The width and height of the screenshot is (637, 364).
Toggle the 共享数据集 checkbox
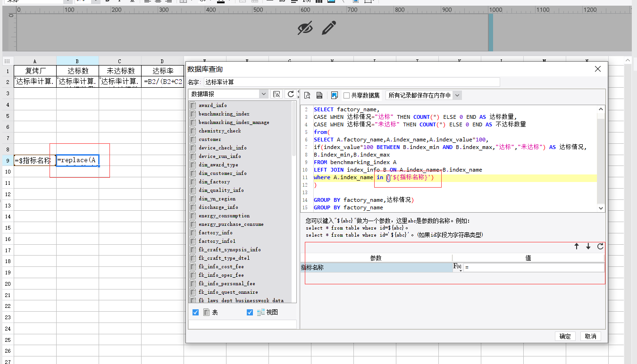(x=347, y=95)
